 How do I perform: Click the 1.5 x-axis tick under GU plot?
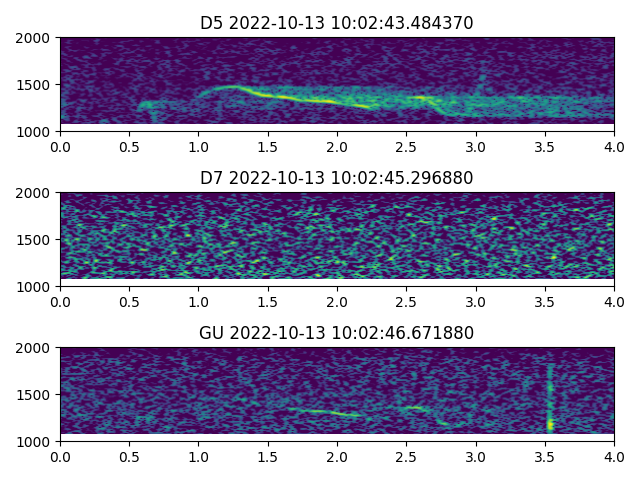point(268,456)
